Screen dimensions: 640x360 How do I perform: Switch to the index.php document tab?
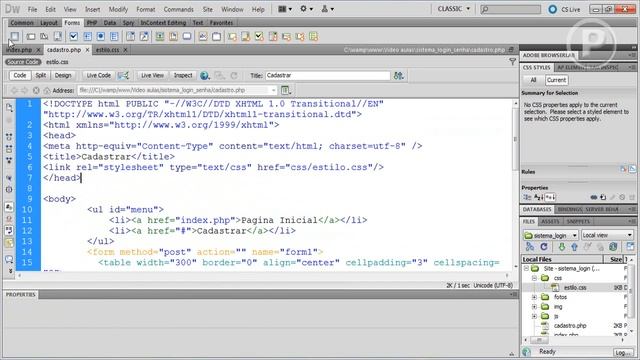pyautogui.click(x=19, y=50)
